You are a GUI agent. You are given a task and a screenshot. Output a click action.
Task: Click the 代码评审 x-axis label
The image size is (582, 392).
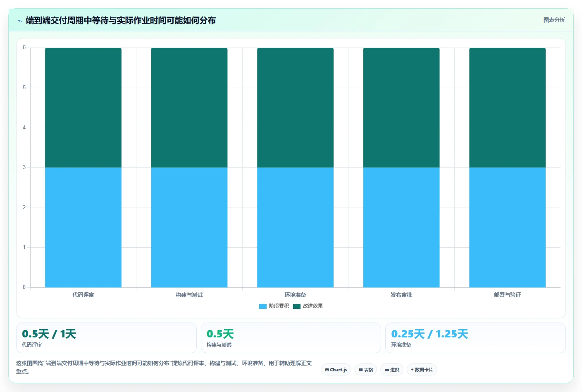[x=83, y=295]
